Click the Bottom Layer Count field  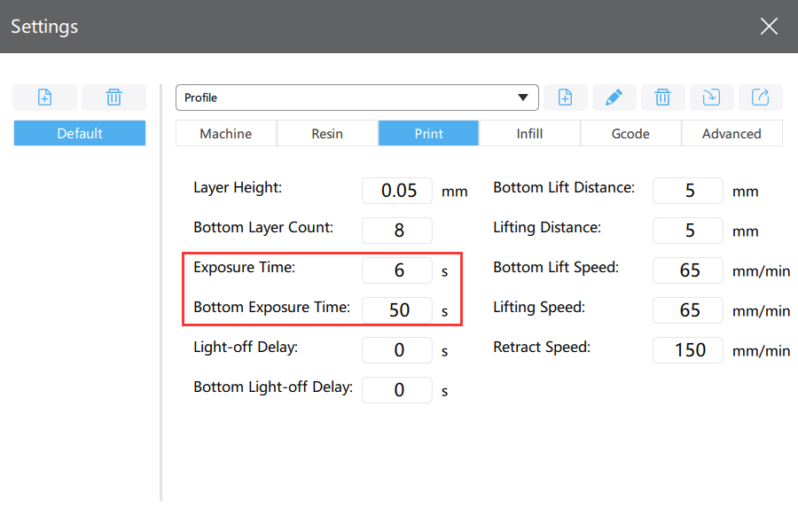pos(397,231)
